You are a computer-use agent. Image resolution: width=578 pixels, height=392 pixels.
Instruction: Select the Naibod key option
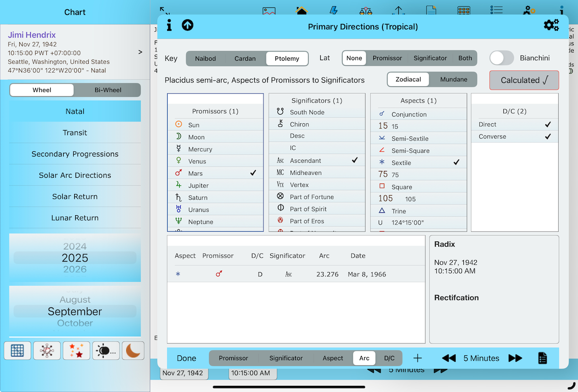(x=206, y=58)
